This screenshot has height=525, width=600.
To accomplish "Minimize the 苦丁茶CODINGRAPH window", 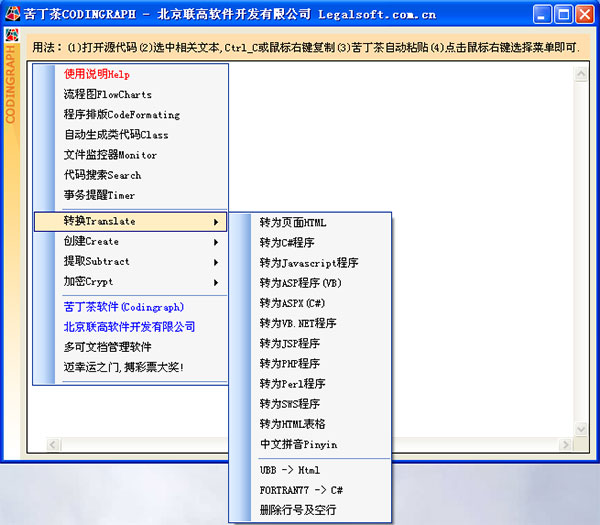I will pyautogui.click(x=542, y=15).
